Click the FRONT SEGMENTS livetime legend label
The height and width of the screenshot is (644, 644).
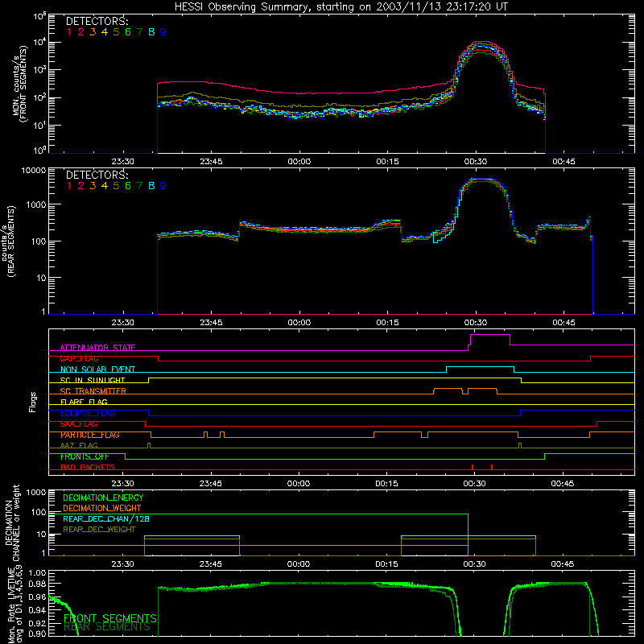pos(110,618)
